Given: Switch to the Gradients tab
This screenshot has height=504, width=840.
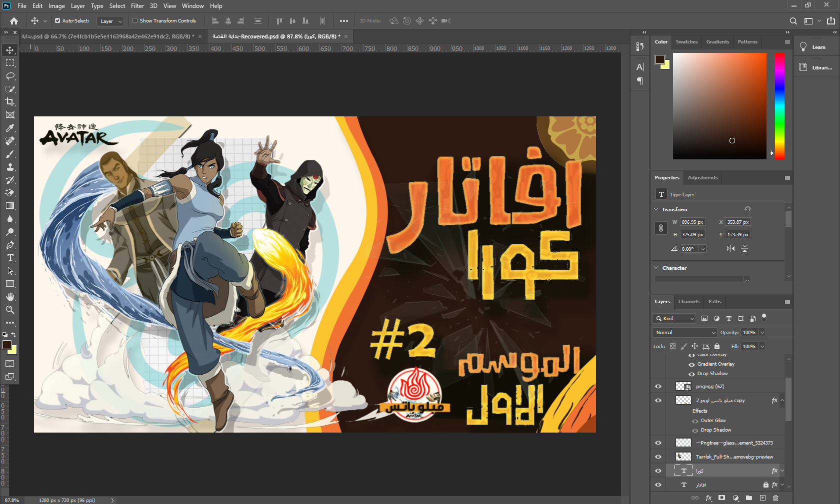Looking at the screenshot, I should click(x=717, y=42).
